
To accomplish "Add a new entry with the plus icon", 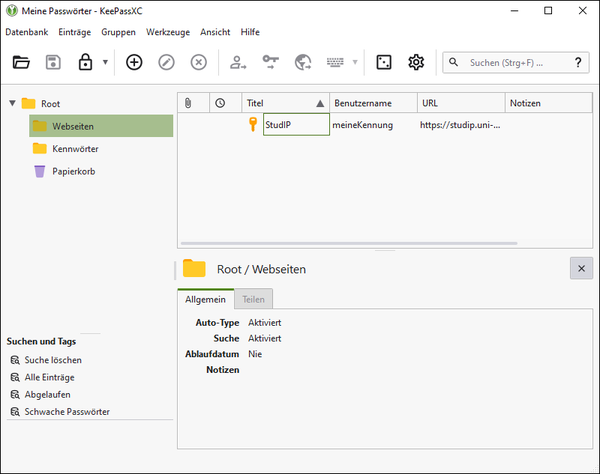I will pos(134,62).
